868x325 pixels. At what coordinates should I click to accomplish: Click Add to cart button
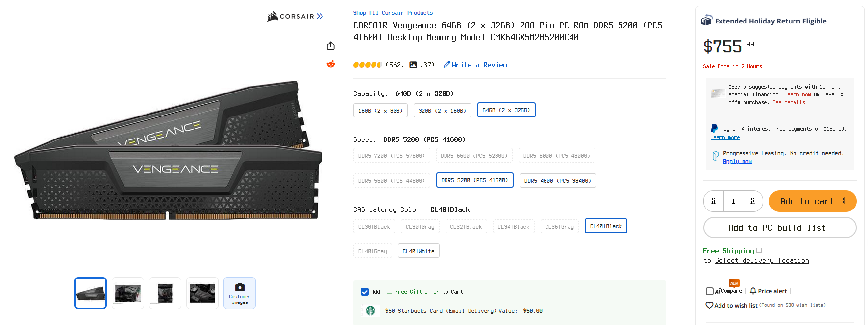coord(813,201)
